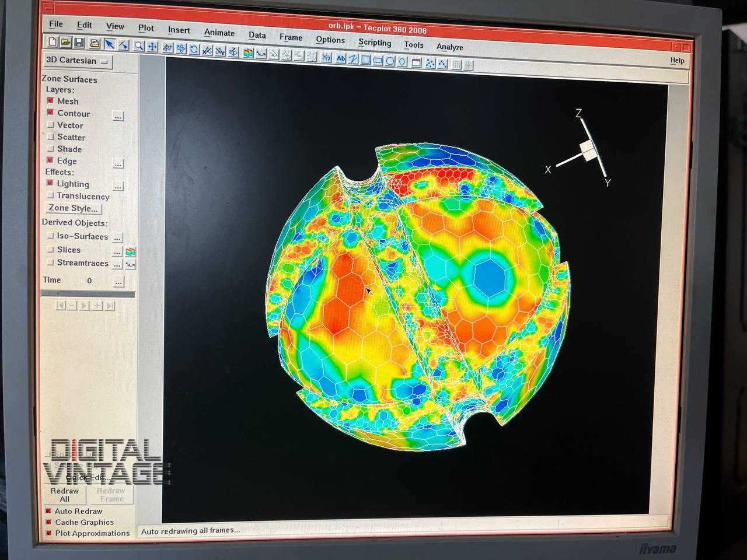Viewport: 747px width, 560px height.
Task: Open Iso-Surfaces details ellipsis button
Action: pos(117,238)
